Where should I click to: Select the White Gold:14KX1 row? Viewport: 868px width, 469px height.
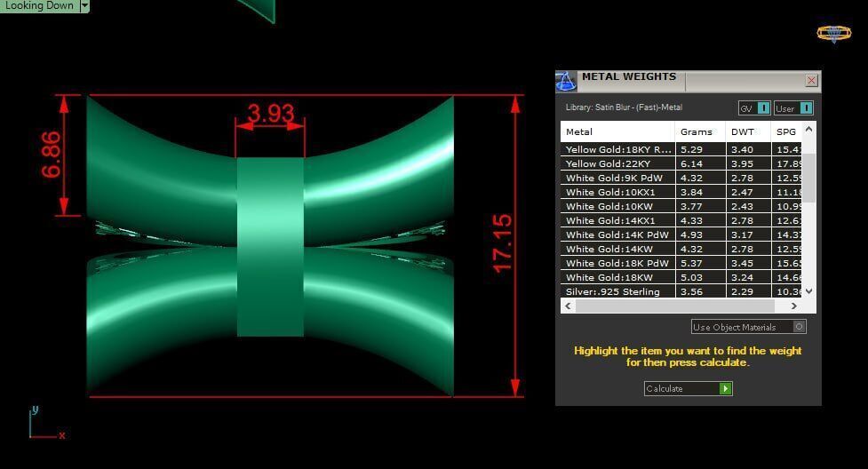point(681,221)
